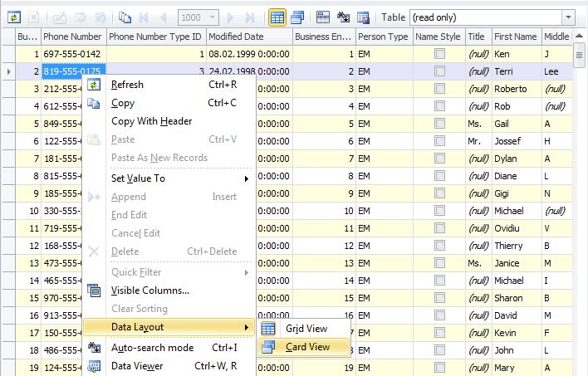This screenshot has height=376, width=588.
Task: Click Auto-search mode icon in menu
Action: pyautogui.click(x=94, y=348)
